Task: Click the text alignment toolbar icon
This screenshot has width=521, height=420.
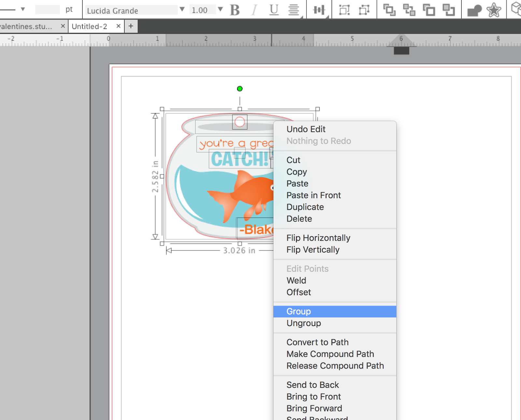Action: (x=293, y=10)
